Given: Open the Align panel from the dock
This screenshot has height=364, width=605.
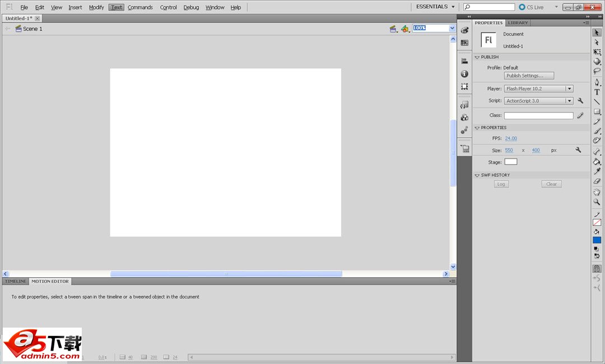Looking at the screenshot, I should pyautogui.click(x=464, y=61).
